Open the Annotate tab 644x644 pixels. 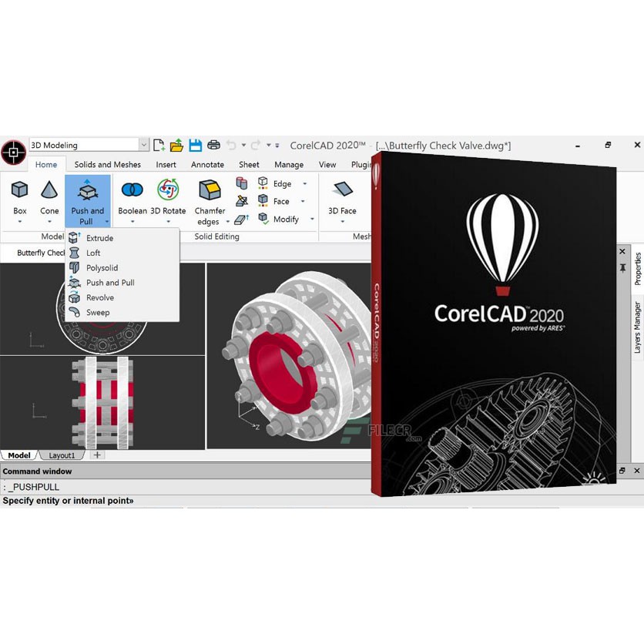[207, 164]
